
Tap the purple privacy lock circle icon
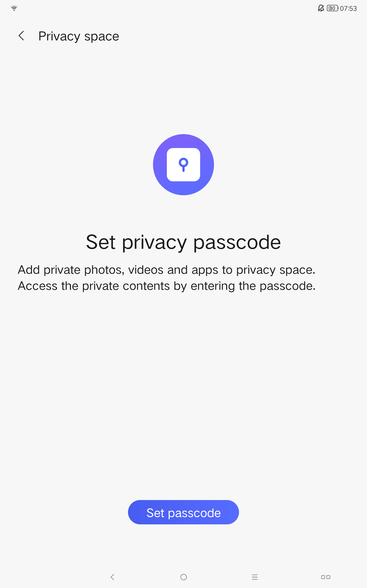click(183, 165)
